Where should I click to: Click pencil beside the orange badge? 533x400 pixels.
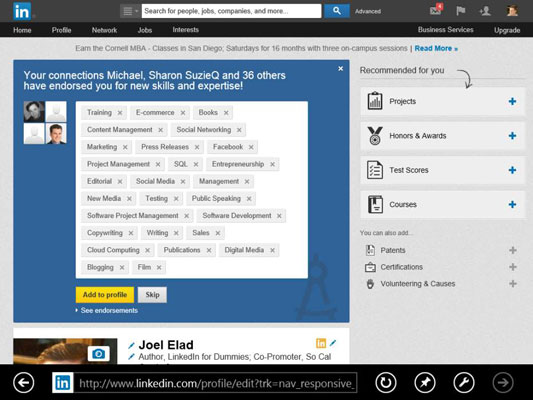pyautogui.click(x=333, y=343)
